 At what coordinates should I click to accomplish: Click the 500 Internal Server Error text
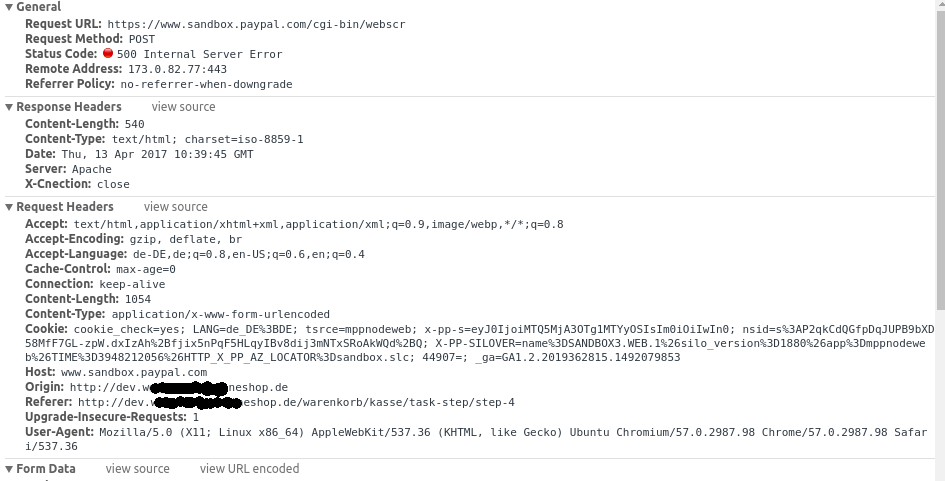coord(199,54)
